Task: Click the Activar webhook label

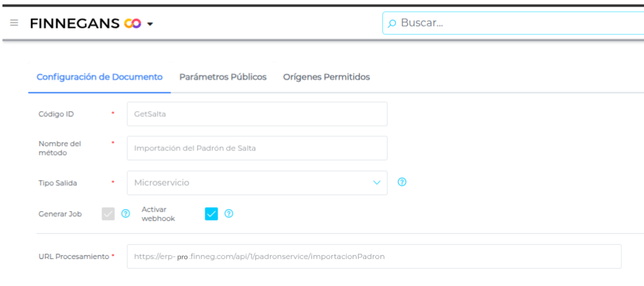Action: pyautogui.click(x=158, y=214)
